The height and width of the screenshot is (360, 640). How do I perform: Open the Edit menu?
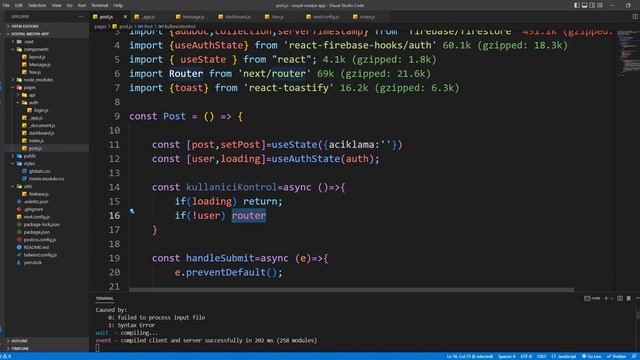[19, 5]
